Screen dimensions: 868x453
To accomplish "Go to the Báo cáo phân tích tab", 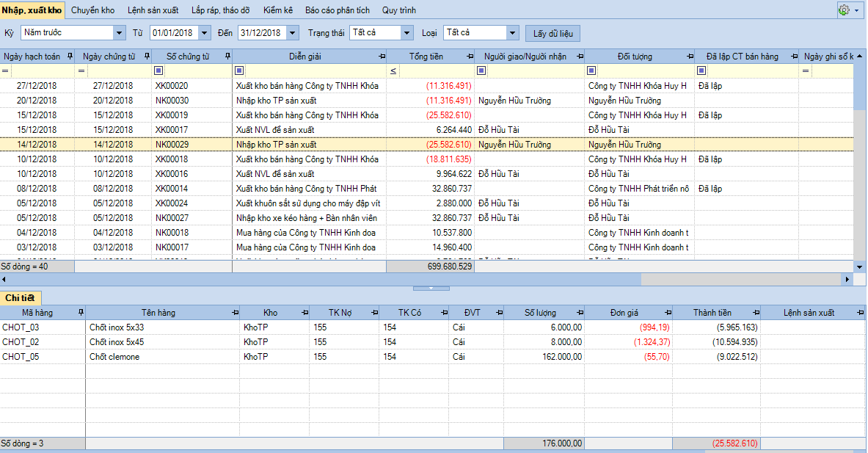I will pyautogui.click(x=338, y=10).
